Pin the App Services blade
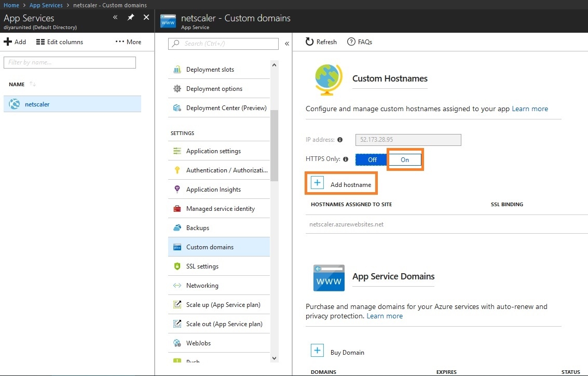This screenshot has width=588, height=376. (x=130, y=17)
